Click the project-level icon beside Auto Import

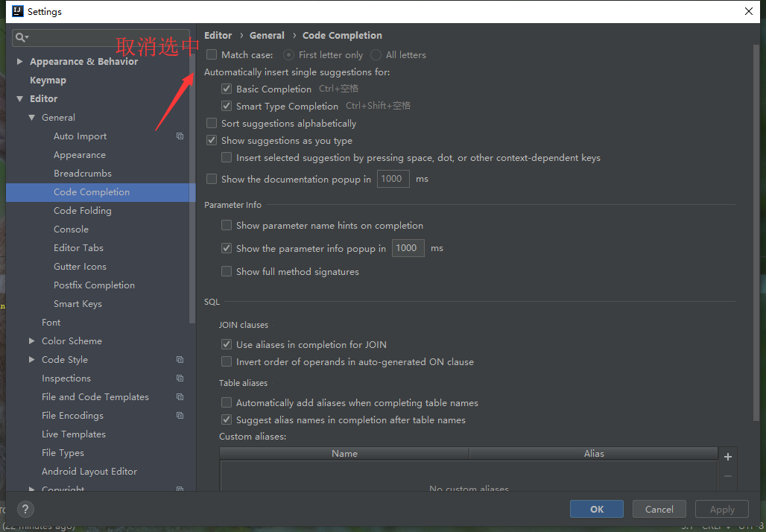(x=180, y=136)
